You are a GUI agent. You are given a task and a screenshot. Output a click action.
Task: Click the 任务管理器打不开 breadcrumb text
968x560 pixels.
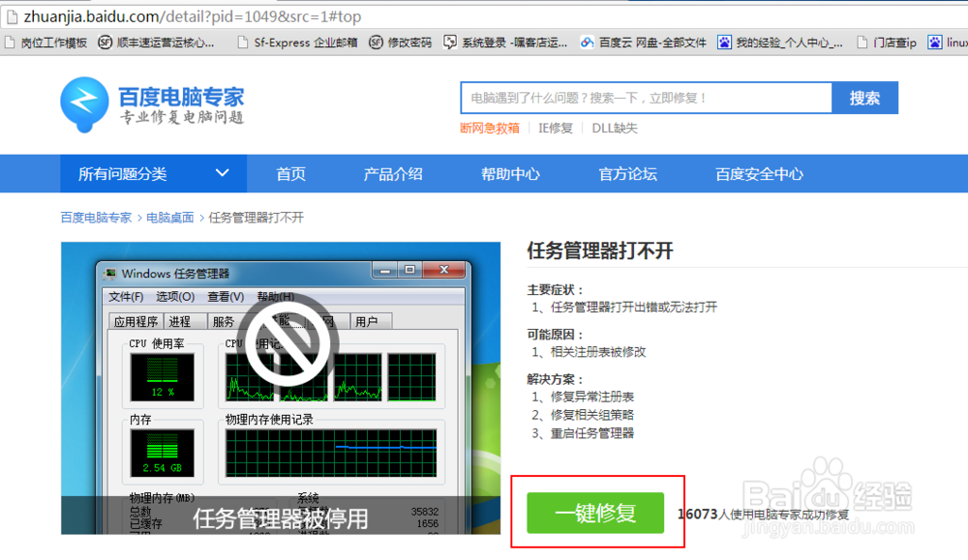pyautogui.click(x=257, y=218)
